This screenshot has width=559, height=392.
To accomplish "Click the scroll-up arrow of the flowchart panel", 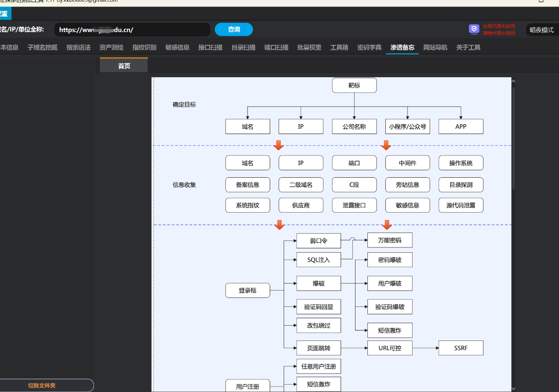I will coord(514,81).
